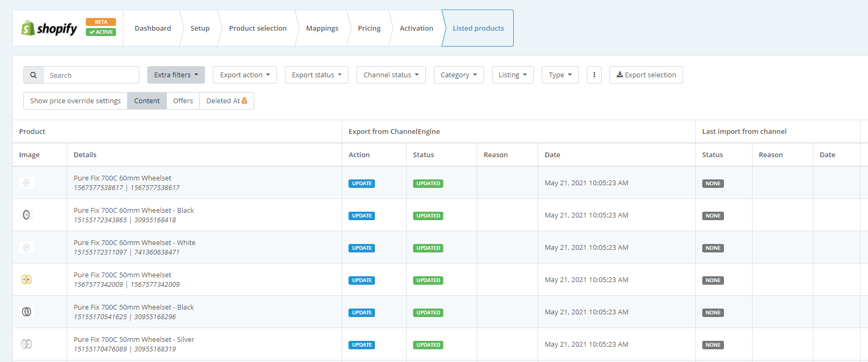
Task: Open the Listing dropdown
Action: click(x=513, y=75)
